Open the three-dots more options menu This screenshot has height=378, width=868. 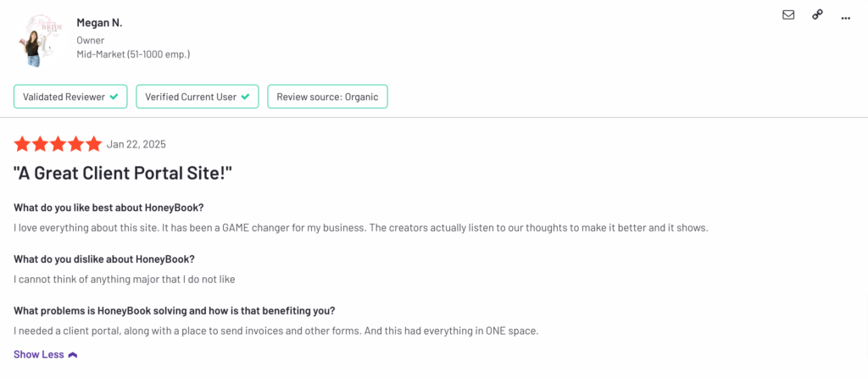845,19
